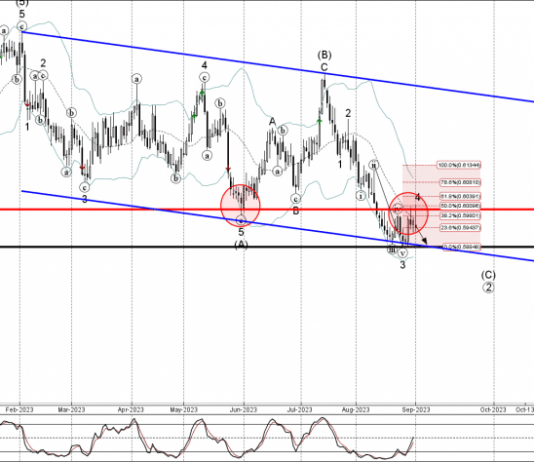Click the (C) wave label
The height and width of the screenshot is (462, 534).
click(488, 274)
